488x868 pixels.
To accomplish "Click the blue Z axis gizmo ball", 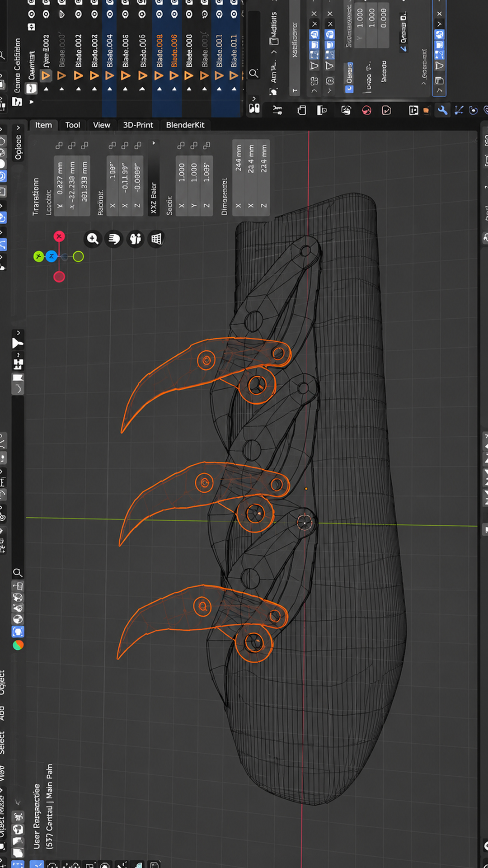I will (x=52, y=257).
